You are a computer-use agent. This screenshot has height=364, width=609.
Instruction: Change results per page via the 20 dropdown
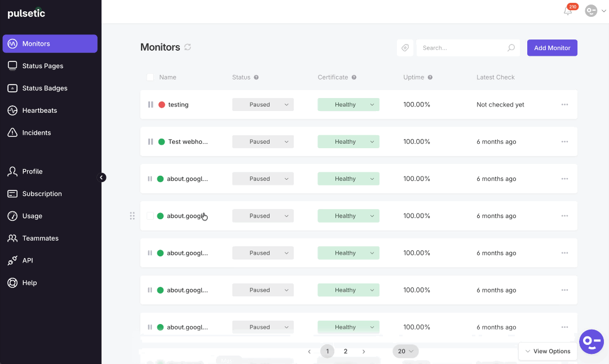pos(405,351)
